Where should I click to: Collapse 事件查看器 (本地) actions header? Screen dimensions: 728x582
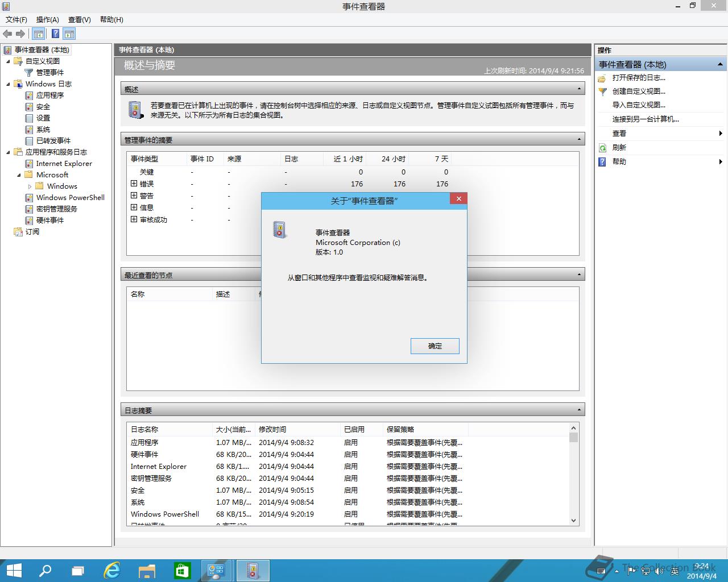pyautogui.click(x=720, y=64)
